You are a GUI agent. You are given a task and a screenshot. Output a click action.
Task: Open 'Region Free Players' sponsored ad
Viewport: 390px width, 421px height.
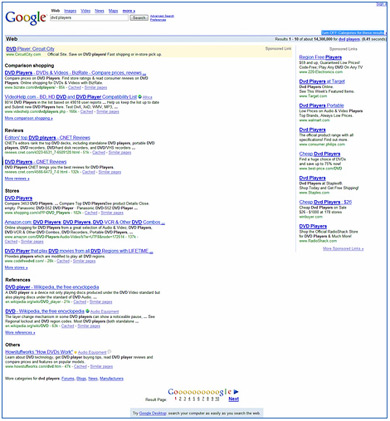tap(320, 57)
